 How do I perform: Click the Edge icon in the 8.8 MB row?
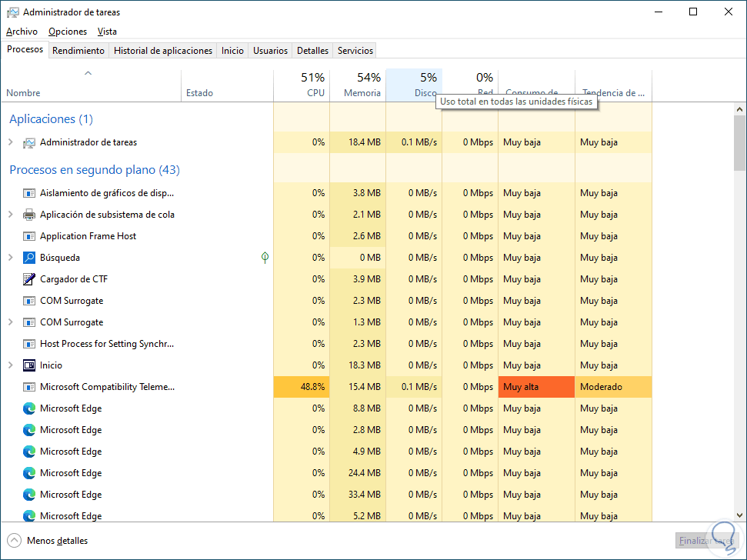click(29, 408)
